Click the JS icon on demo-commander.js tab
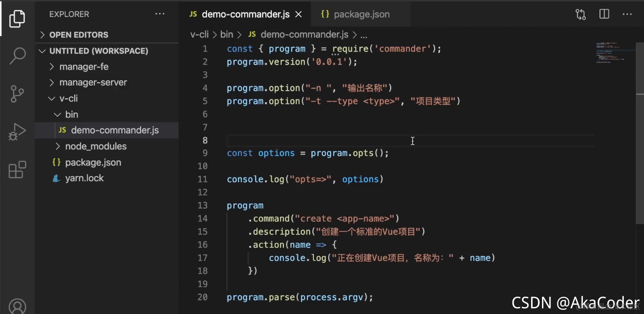This screenshot has width=644, height=314. pyautogui.click(x=193, y=14)
